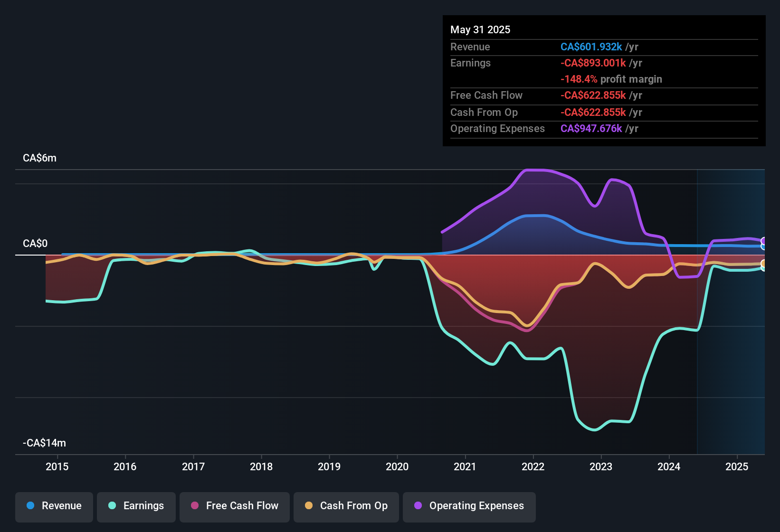Toggle the Revenue series visibility
Viewport: 780px width, 532px height.
click(x=54, y=506)
